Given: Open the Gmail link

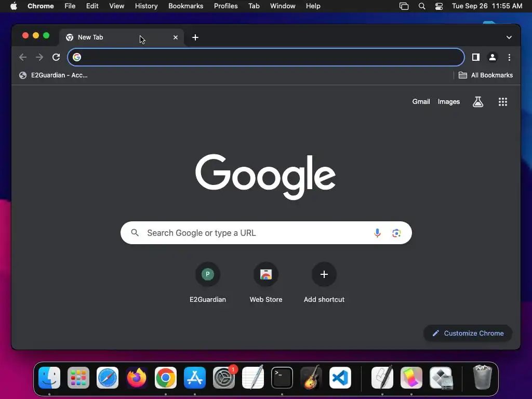Looking at the screenshot, I should pyautogui.click(x=421, y=101).
